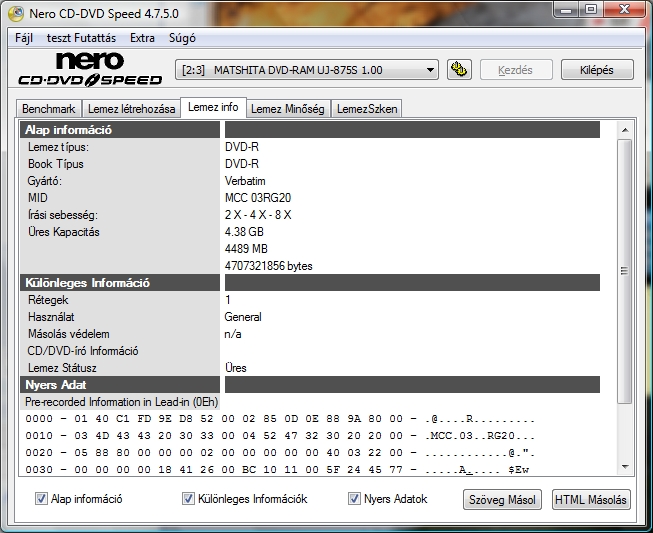Switch to the LemezSzken tab
Image resolution: width=653 pixels, height=533 pixels.
coord(367,109)
